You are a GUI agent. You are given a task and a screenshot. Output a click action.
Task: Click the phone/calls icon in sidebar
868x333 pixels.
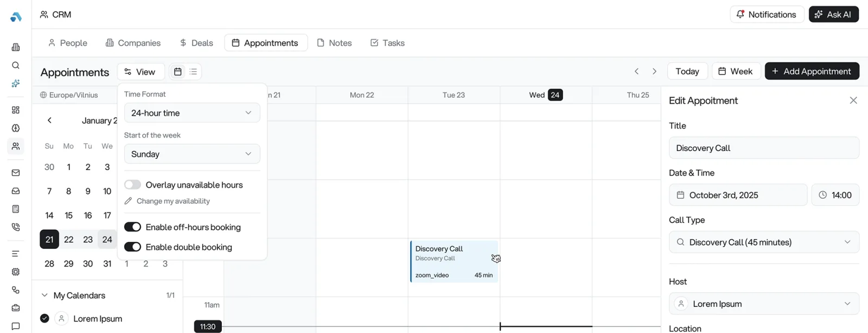coord(15,227)
